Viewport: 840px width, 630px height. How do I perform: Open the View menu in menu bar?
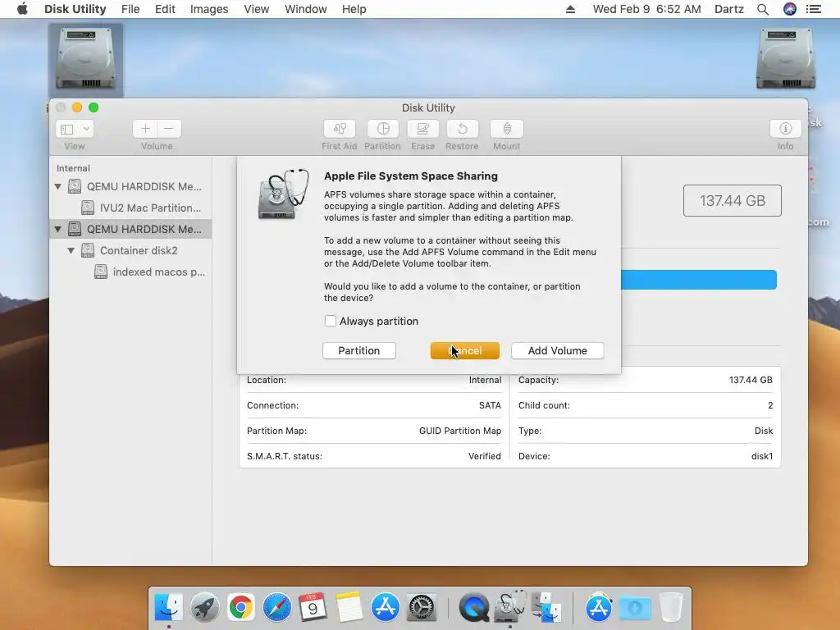click(256, 9)
